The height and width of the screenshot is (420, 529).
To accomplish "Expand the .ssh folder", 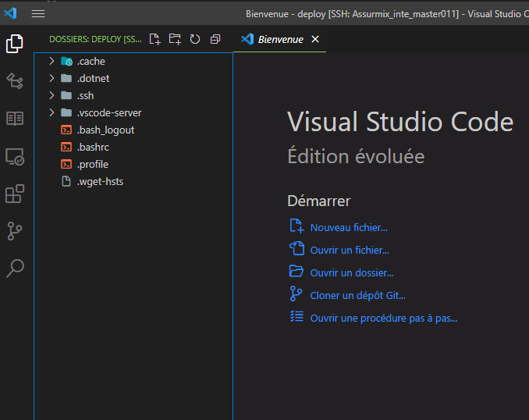I will click(85, 96).
